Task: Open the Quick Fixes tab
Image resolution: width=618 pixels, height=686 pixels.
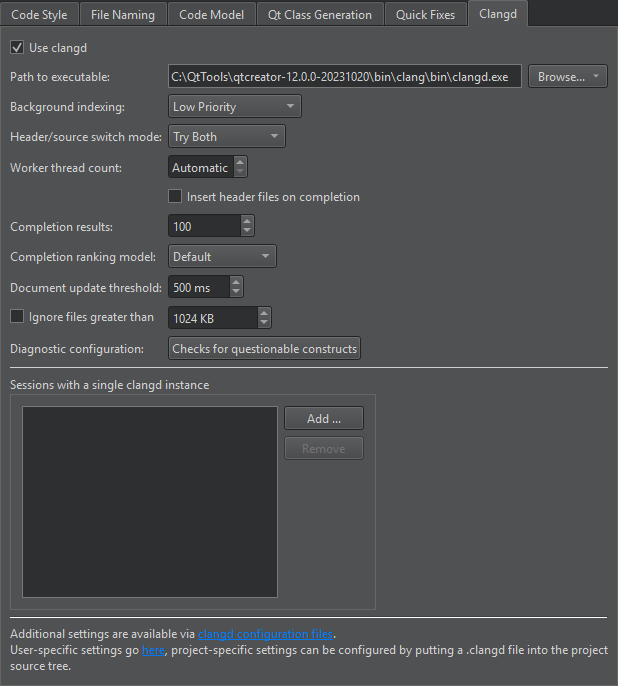Action: 425,15
